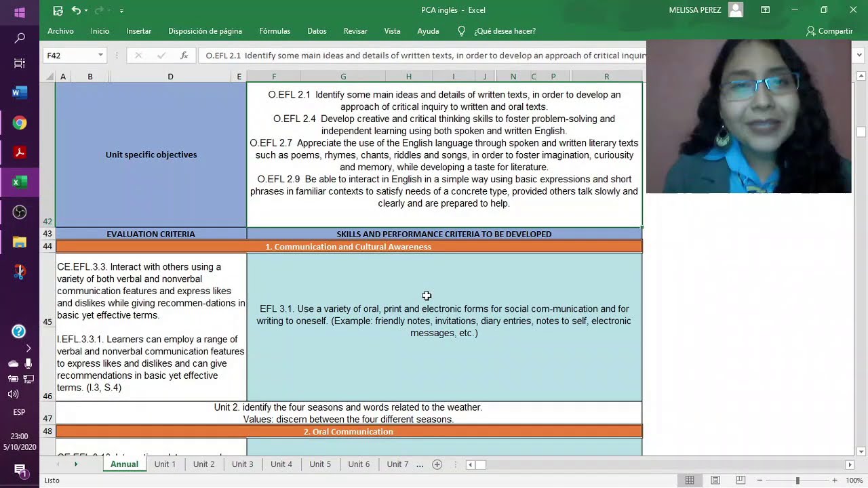Undo the last action
868x488 pixels.
(76, 10)
